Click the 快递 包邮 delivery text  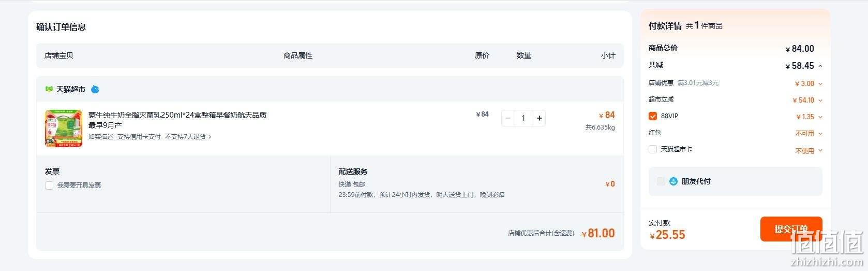(x=352, y=184)
